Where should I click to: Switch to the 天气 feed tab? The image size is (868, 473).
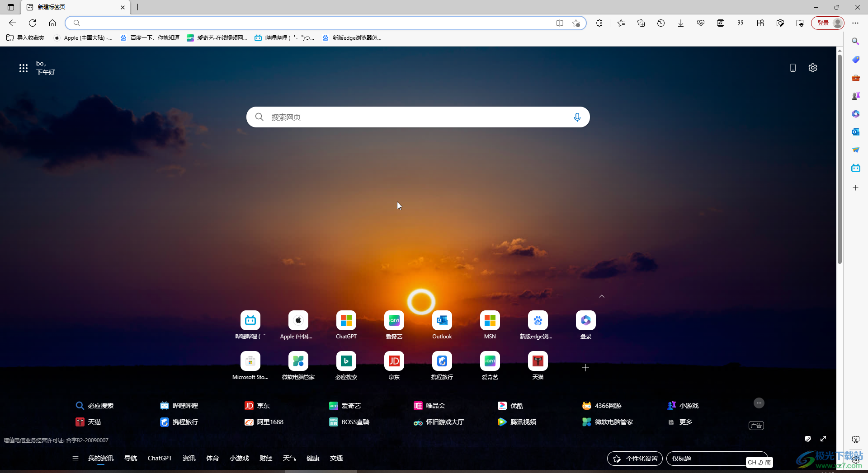[289, 458]
